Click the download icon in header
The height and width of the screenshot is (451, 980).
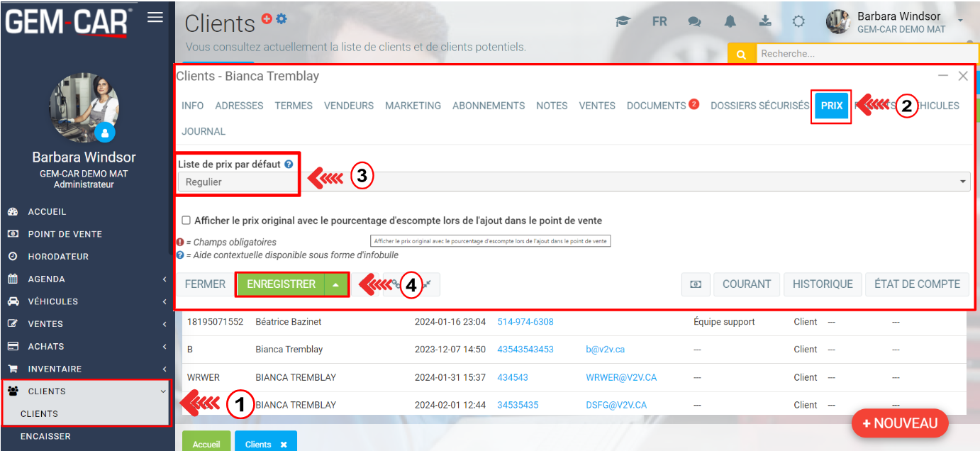(x=765, y=21)
